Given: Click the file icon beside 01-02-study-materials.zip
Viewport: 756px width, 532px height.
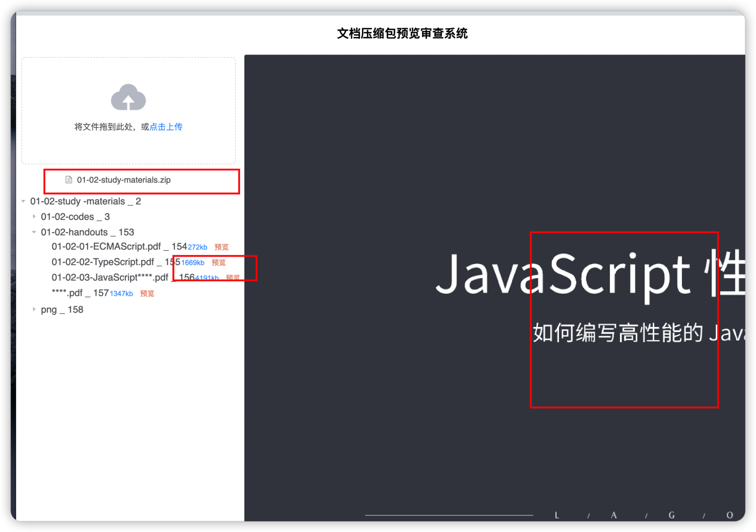Looking at the screenshot, I should coord(69,180).
